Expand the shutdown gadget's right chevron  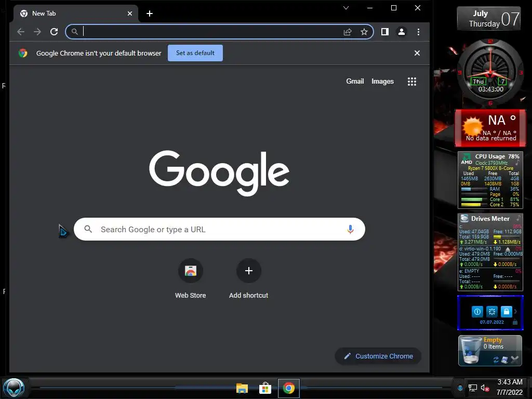[516, 311]
